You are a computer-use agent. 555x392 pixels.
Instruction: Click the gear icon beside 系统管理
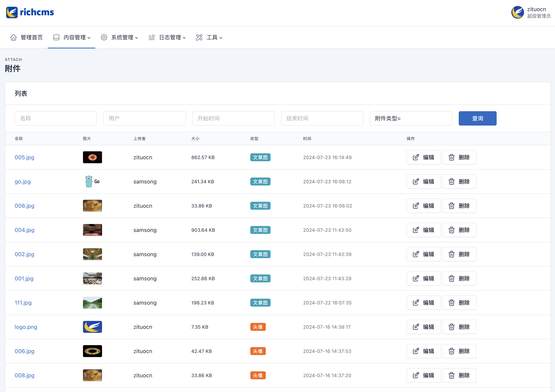tap(104, 38)
